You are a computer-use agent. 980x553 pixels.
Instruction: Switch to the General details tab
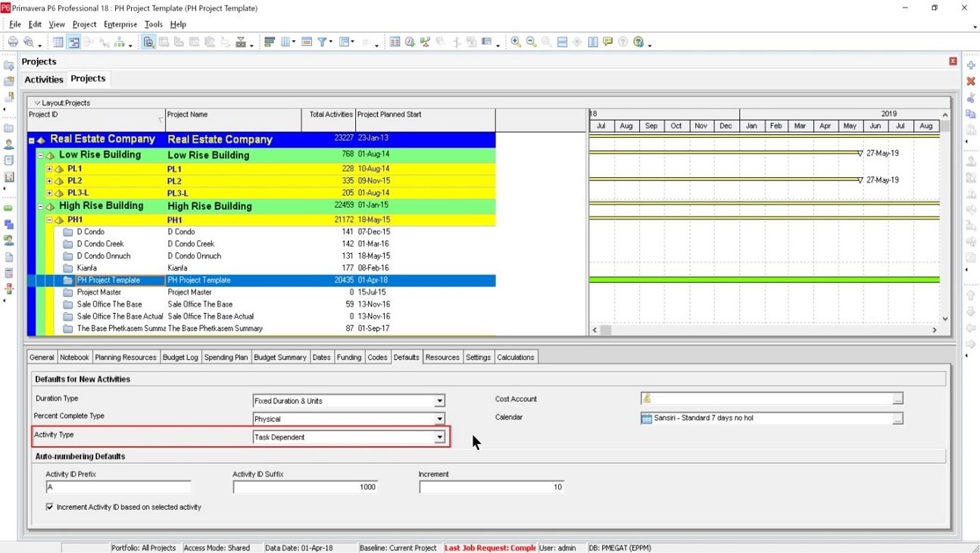click(42, 358)
